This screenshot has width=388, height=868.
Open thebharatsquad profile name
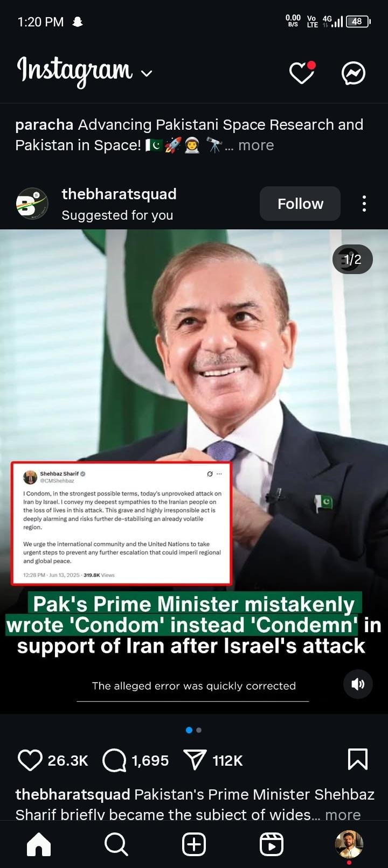(119, 194)
